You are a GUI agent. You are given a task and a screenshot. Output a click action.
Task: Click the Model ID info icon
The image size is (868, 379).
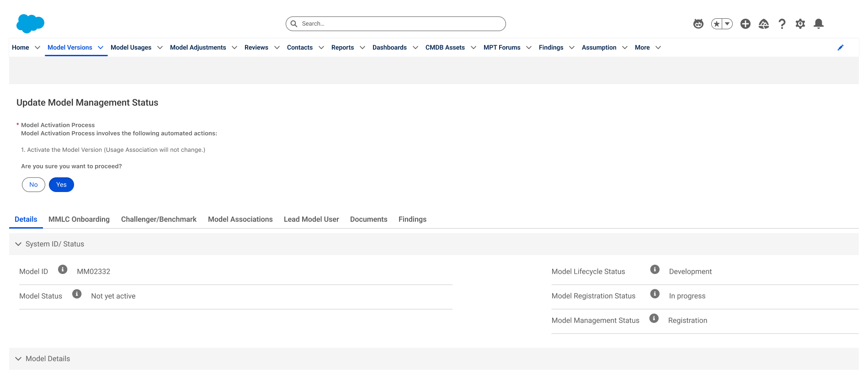[63, 269]
